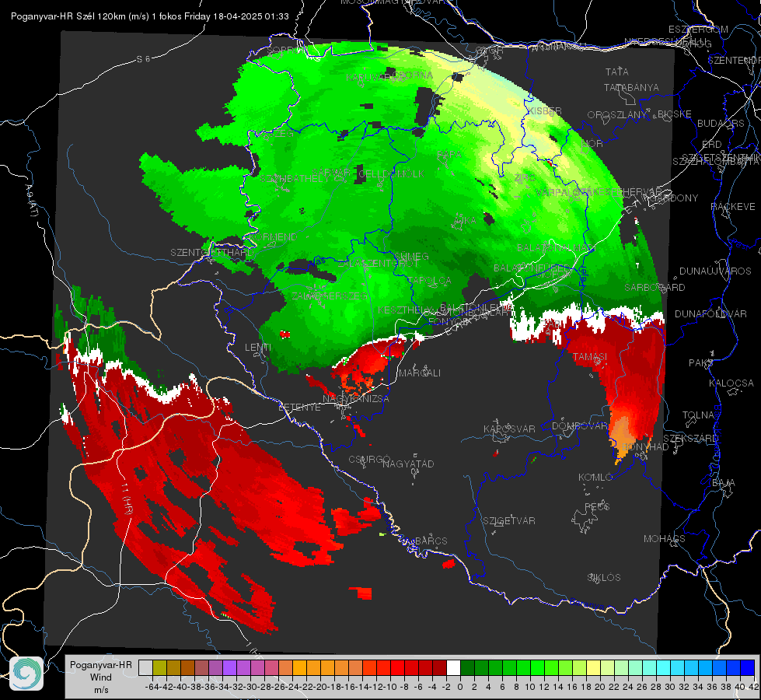This screenshot has width=761, height=700.
Task: Click the 'Poganyvar-HR' legend title
Action: pos(100,665)
